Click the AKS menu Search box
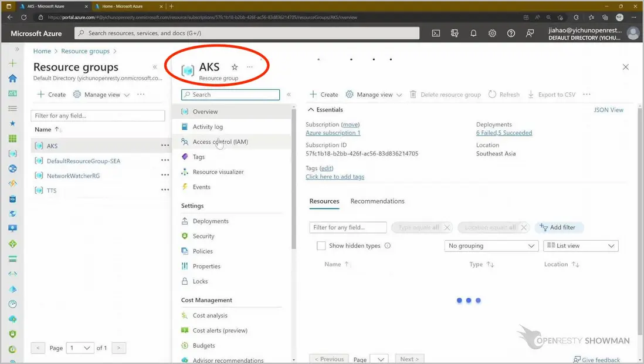 (x=231, y=95)
